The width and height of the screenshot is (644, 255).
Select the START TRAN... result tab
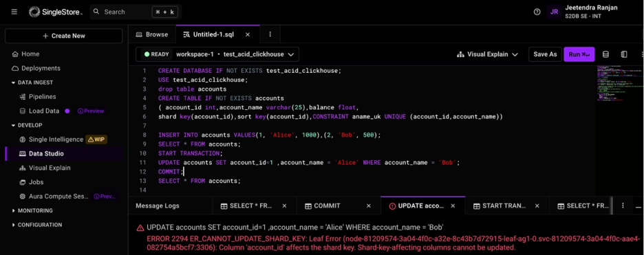tap(500, 206)
